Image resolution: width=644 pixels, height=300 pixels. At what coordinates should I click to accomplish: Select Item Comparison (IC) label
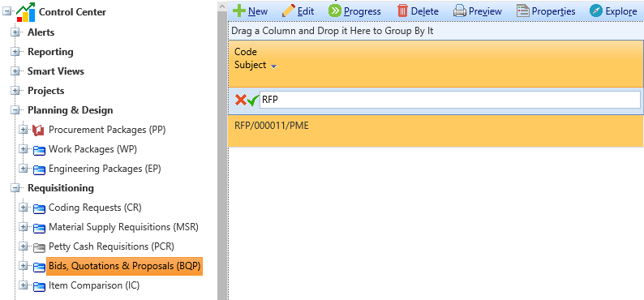tap(94, 285)
